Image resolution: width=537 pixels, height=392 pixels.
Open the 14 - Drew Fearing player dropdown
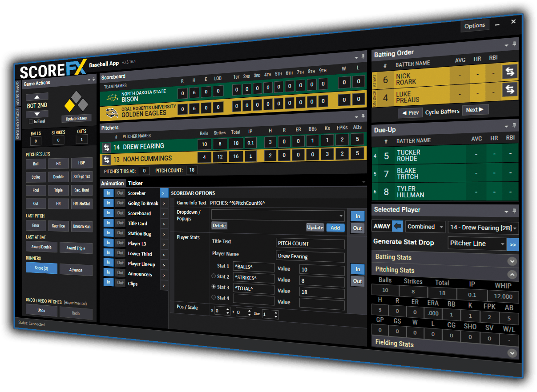(x=483, y=228)
